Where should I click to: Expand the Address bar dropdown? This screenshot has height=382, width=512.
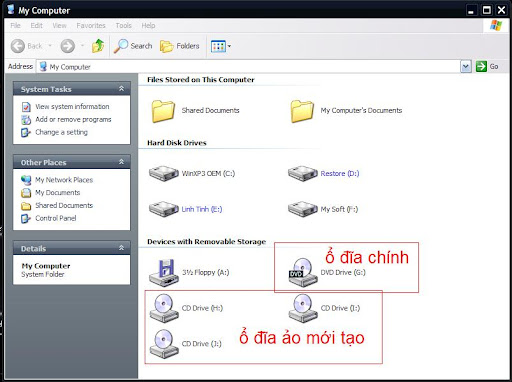click(x=465, y=66)
